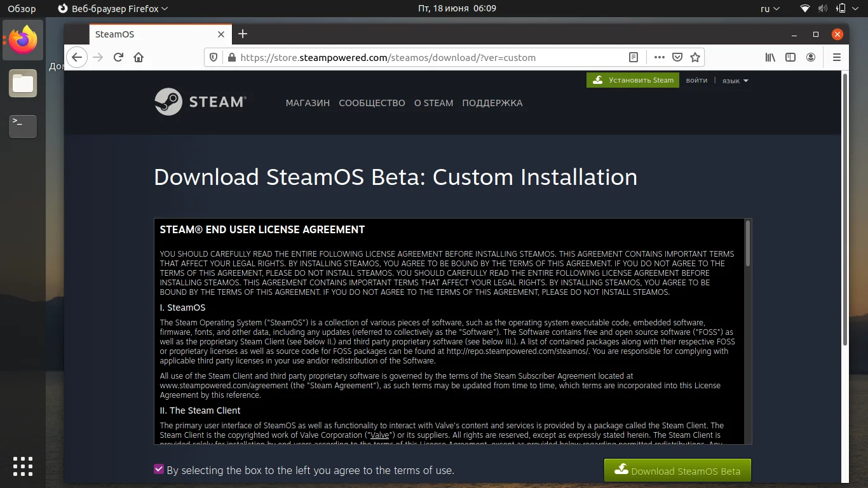Click the browser page vertical scrollbar
The width and height of the screenshot is (868, 488).
(x=845, y=210)
